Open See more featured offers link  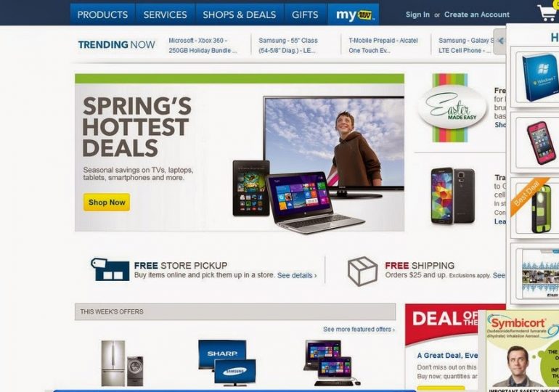click(359, 330)
